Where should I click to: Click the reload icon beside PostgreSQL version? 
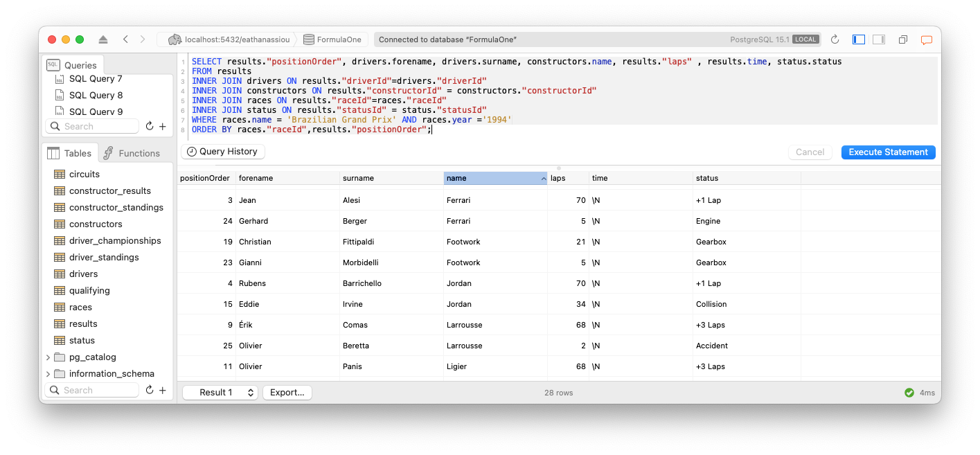tap(835, 39)
